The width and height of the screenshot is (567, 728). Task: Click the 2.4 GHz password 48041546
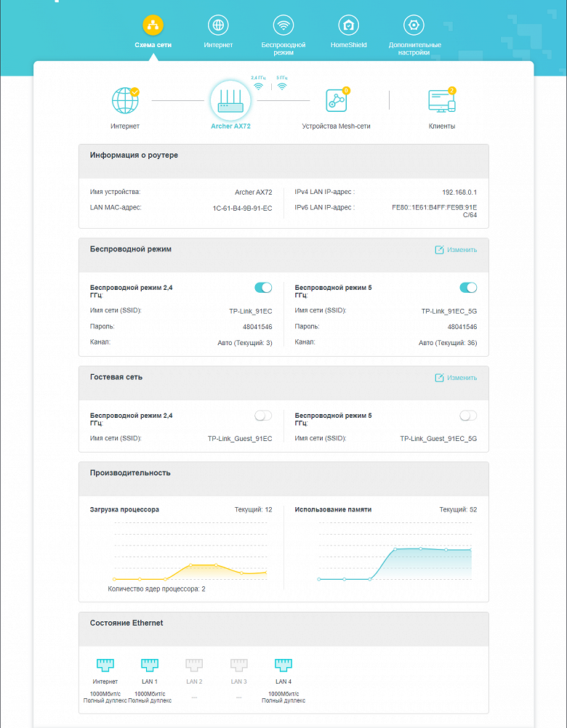(x=257, y=327)
